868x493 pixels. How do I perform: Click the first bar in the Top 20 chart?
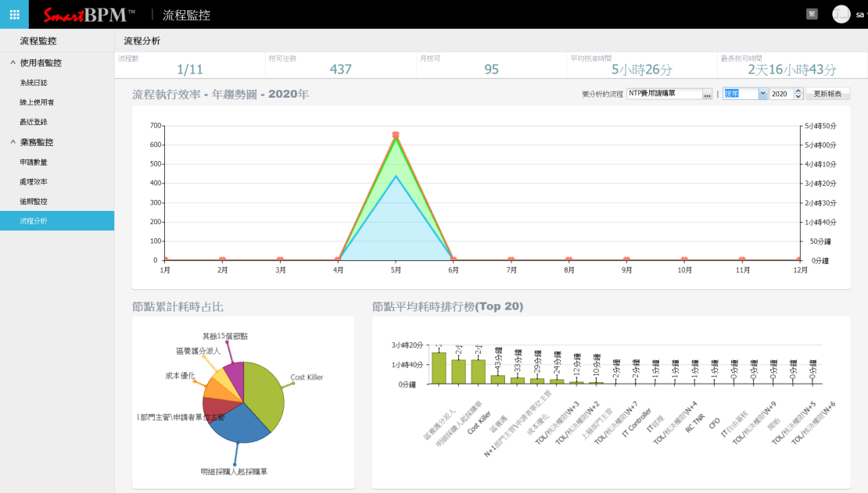(439, 368)
